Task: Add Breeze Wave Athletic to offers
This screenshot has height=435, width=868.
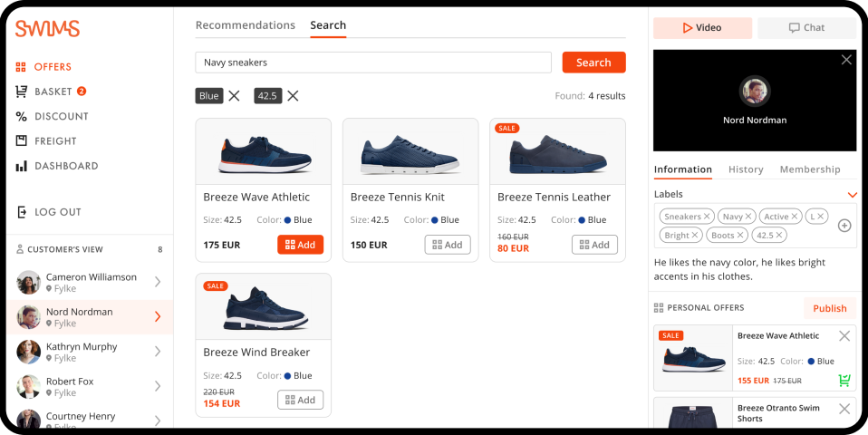Action: (x=300, y=245)
